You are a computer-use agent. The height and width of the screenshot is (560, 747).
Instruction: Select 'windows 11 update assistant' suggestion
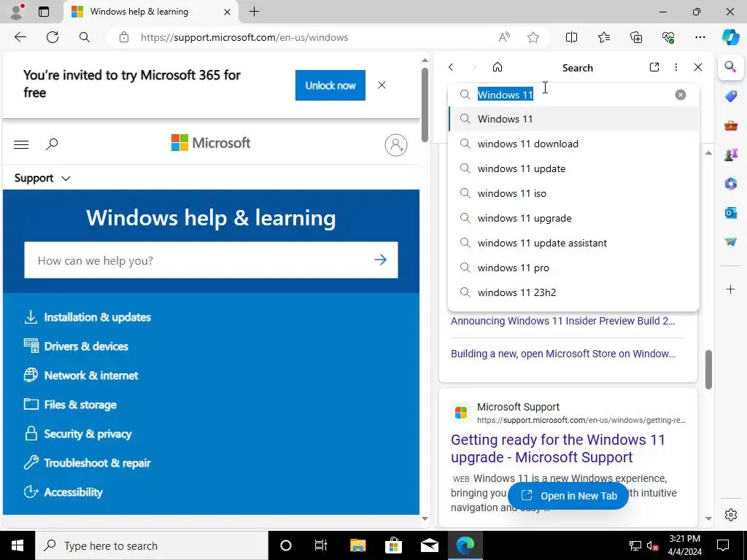[x=573, y=243]
